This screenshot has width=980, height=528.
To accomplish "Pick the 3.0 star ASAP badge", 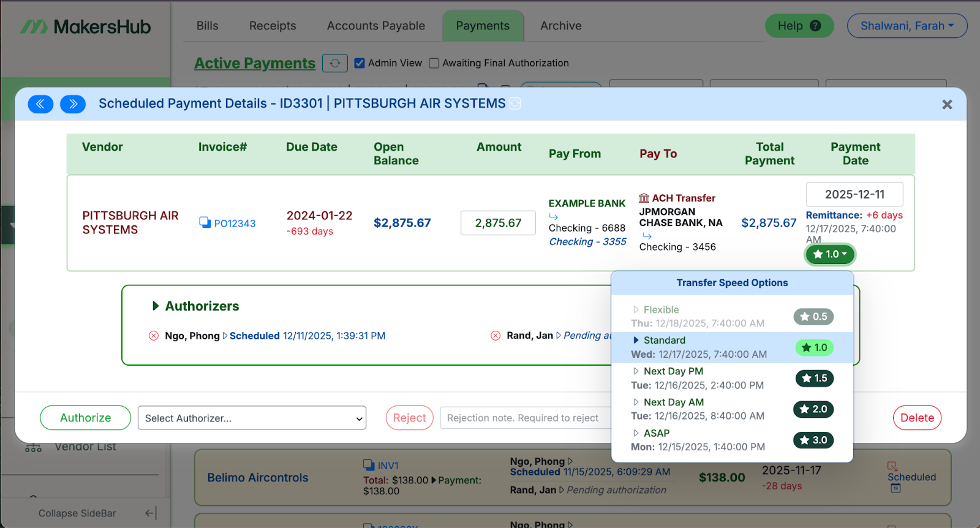I will 813,440.
